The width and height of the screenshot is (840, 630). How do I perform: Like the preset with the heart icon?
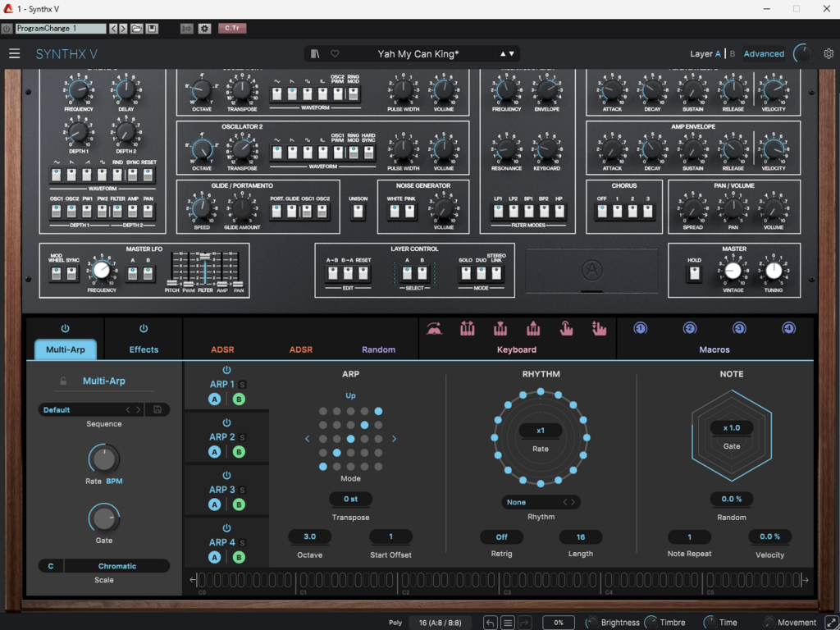pyautogui.click(x=335, y=53)
